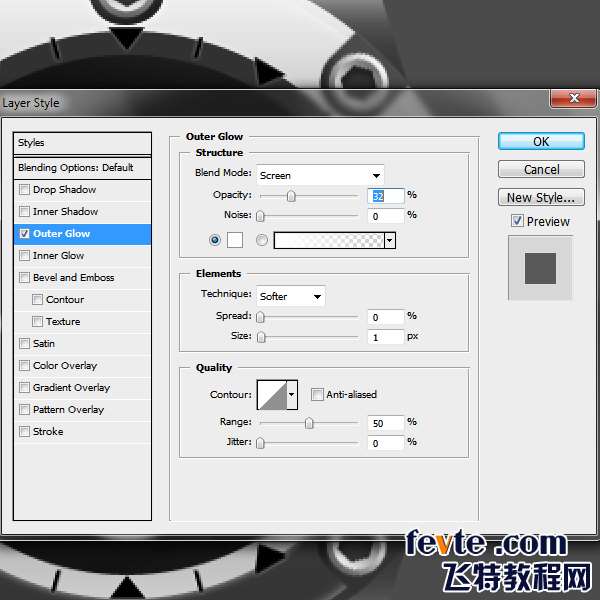Click the white glow color swatch
This screenshot has height=600, width=600.
click(x=235, y=240)
